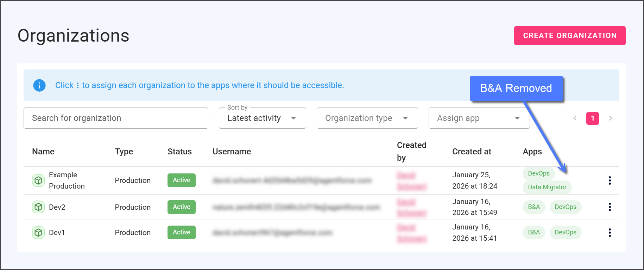Open the three-dot menu for Example Production
This screenshot has height=270, width=644.
click(610, 180)
